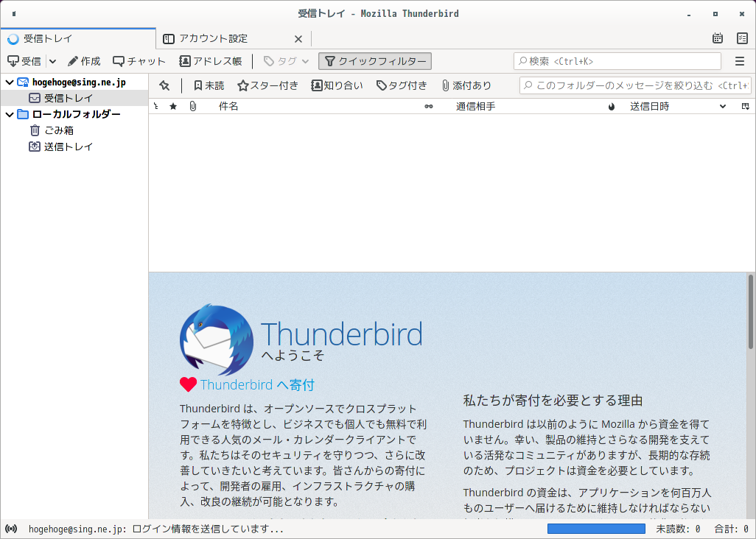756x539 pixels.
Task: Open the 受信 dropdown arrow
Action: [52, 61]
